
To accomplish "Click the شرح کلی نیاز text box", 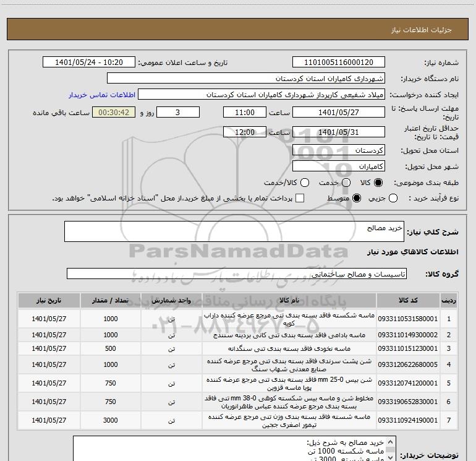I will coord(234,231).
